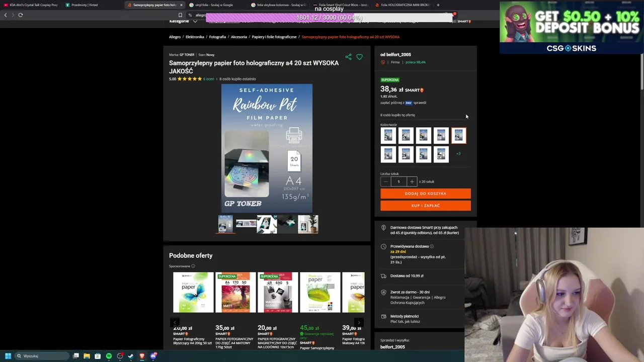
Task: Expand the Kategorie dropdown
Action: [183, 21]
